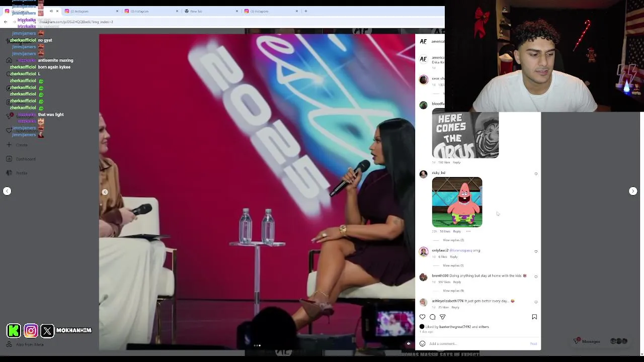Viewport: 644px width, 362px height.
Task: Switch to last Instagram tab
Action: click(271, 11)
